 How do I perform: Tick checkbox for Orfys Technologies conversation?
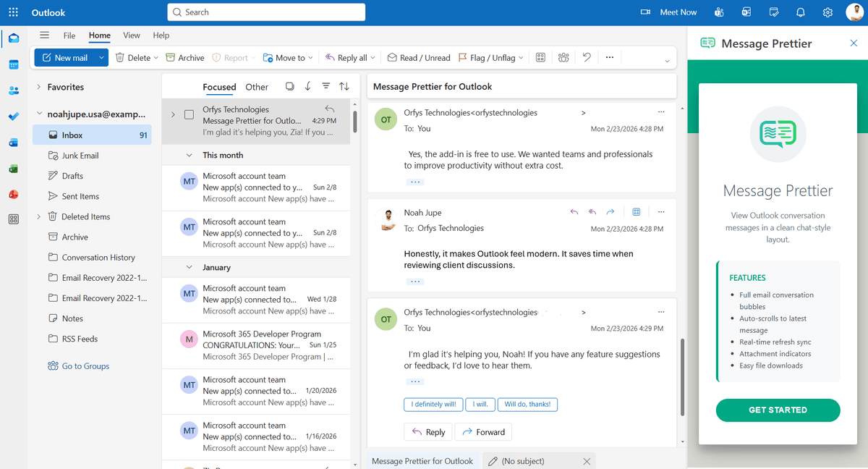(x=189, y=114)
